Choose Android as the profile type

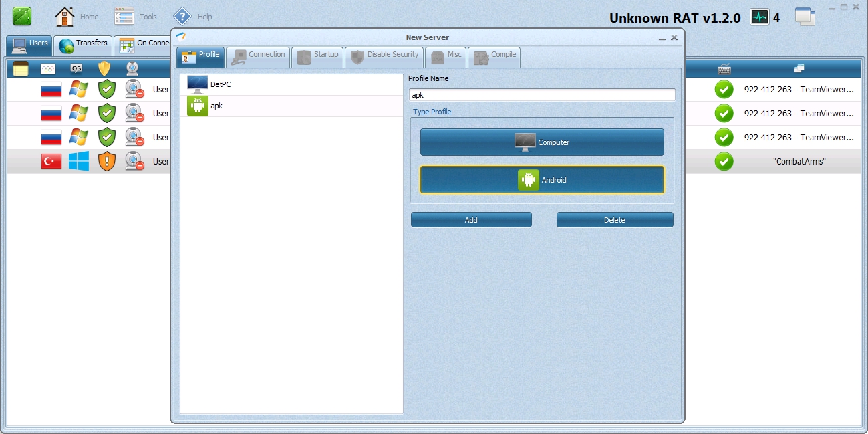point(542,180)
